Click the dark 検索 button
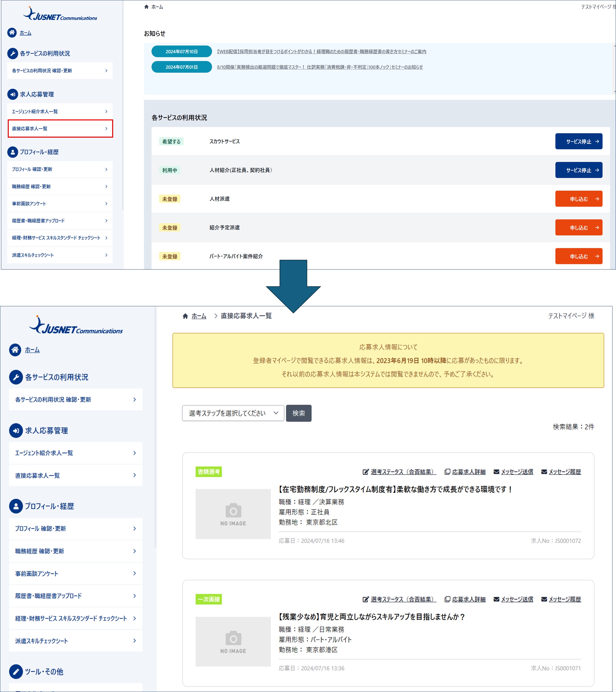 (x=299, y=413)
